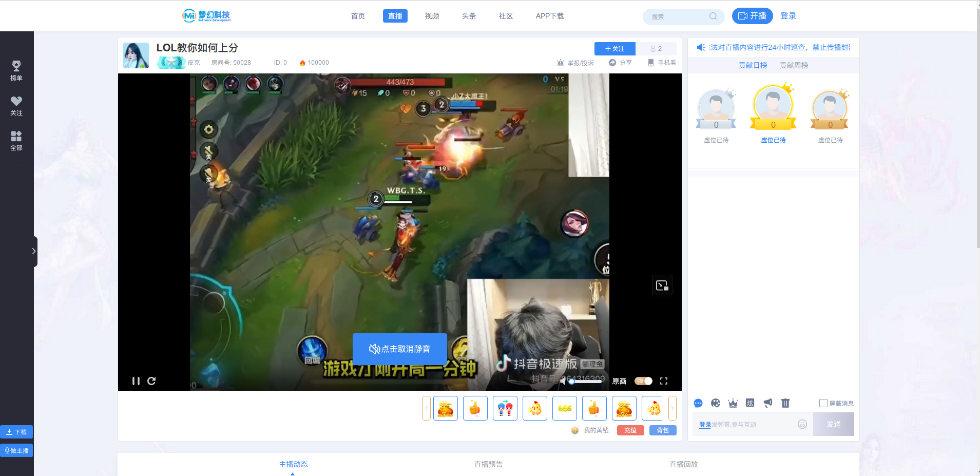Open the APP下载 nav item
The image size is (980, 476).
point(549,16)
